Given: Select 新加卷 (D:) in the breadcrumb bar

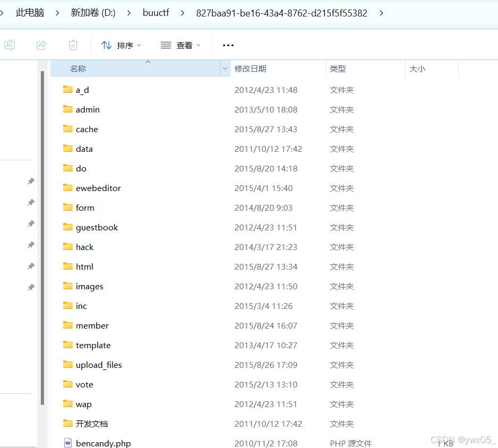Looking at the screenshot, I should [93, 13].
